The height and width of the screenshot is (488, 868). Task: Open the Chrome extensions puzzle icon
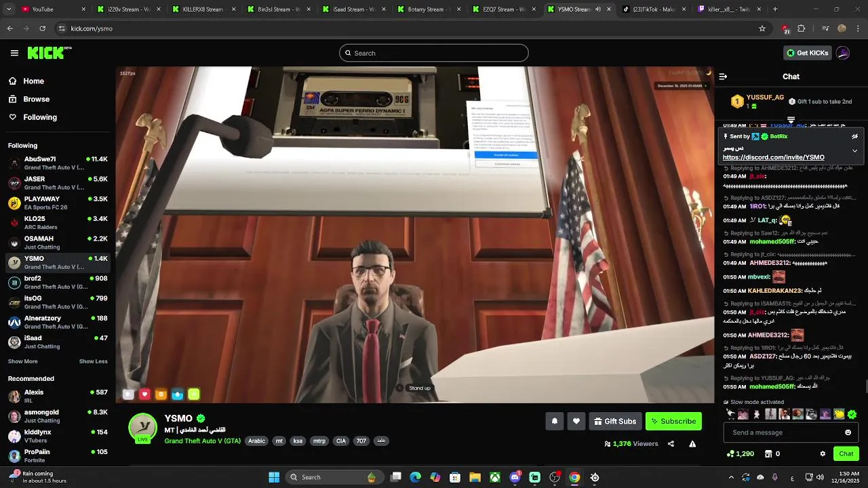[x=802, y=28]
